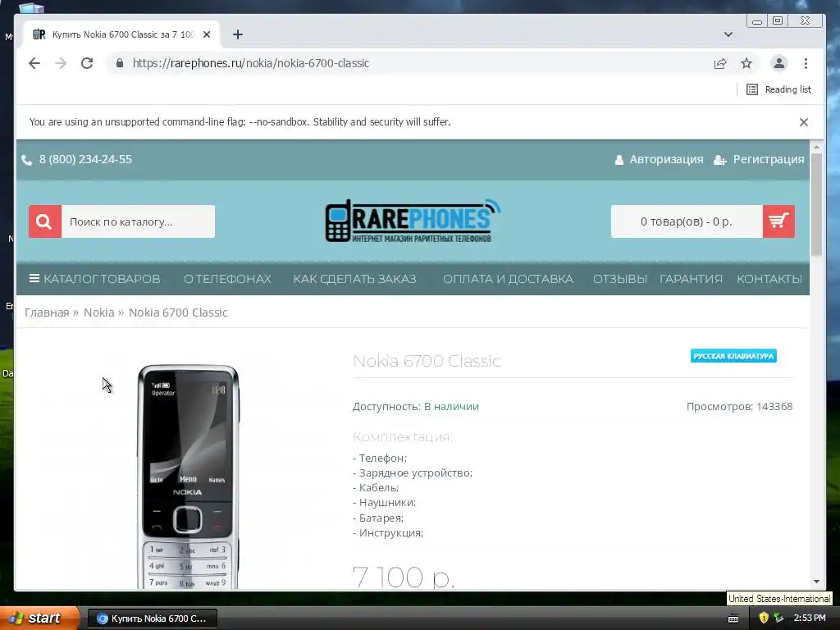Image resolution: width=840 pixels, height=630 pixels.
Task: Click the Регистрация link
Action: 768,159
